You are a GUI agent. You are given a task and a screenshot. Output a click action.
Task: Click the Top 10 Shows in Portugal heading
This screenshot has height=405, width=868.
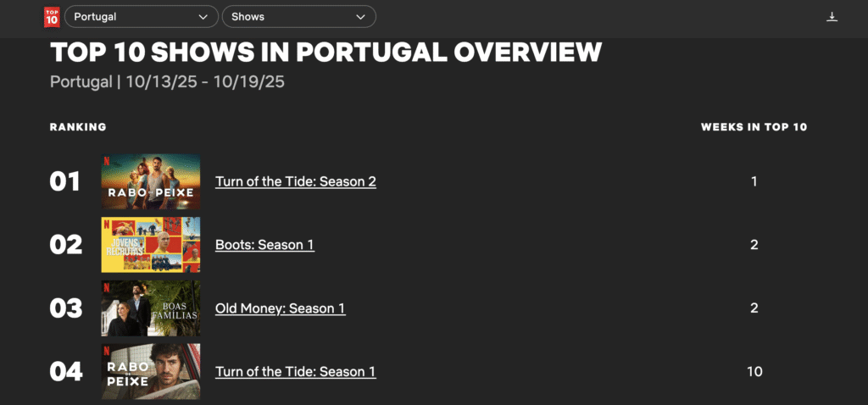click(325, 53)
